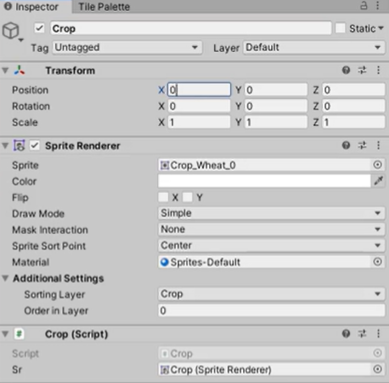This screenshot has height=383, width=389.
Task: Click the Crop_Wheat_0 sprite field
Action: [265, 165]
